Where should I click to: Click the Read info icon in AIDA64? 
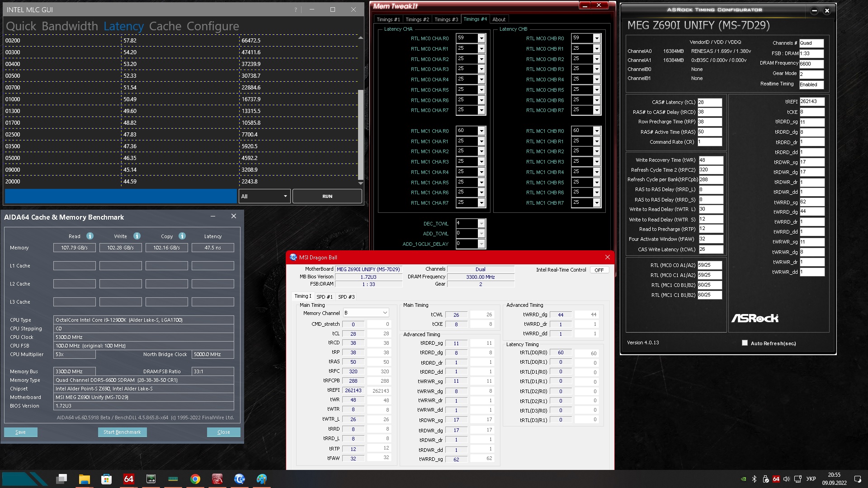(90, 236)
